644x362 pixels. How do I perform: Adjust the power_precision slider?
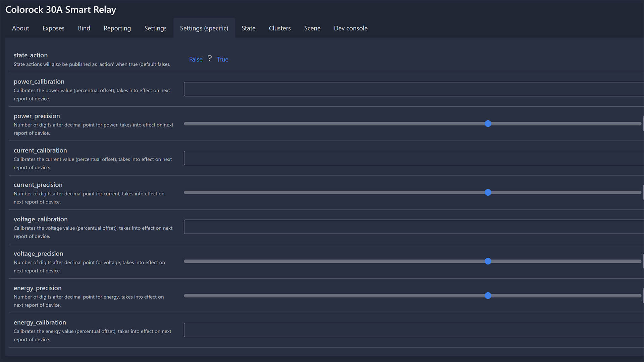(488, 124)
